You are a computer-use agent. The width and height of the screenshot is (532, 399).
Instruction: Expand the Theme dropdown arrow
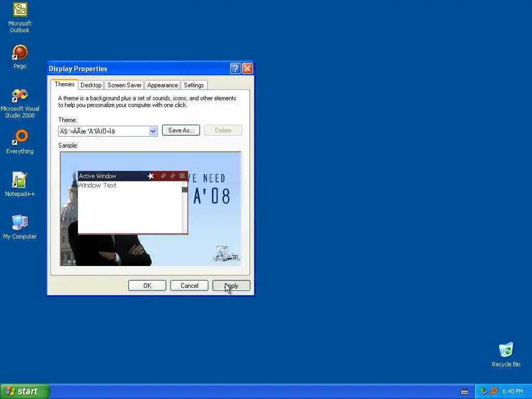(153, 131)
